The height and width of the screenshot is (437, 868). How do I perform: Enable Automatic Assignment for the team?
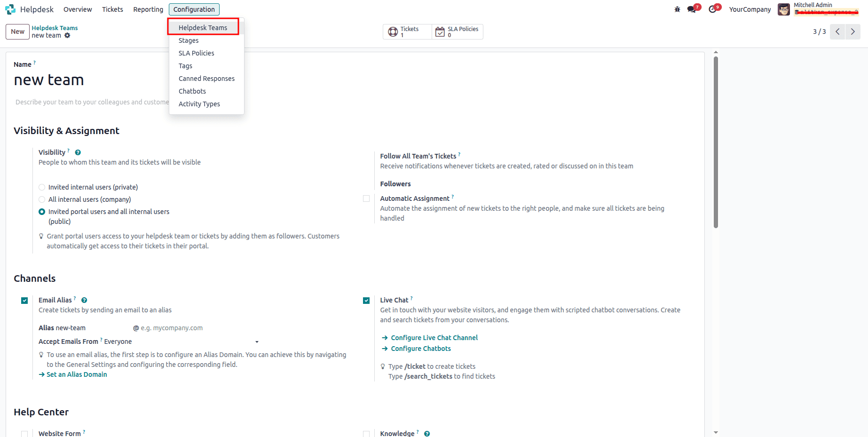coord(366,199)
